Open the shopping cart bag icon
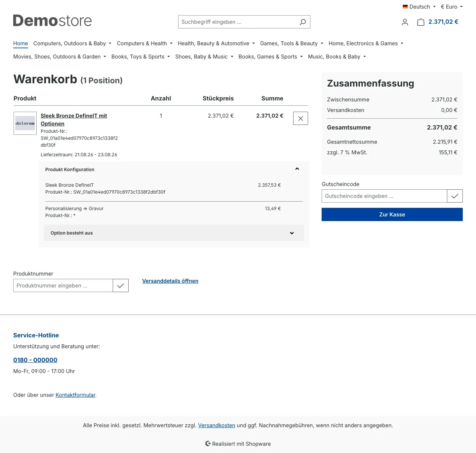Screen dimensions: 476x453 coord(420,22)
